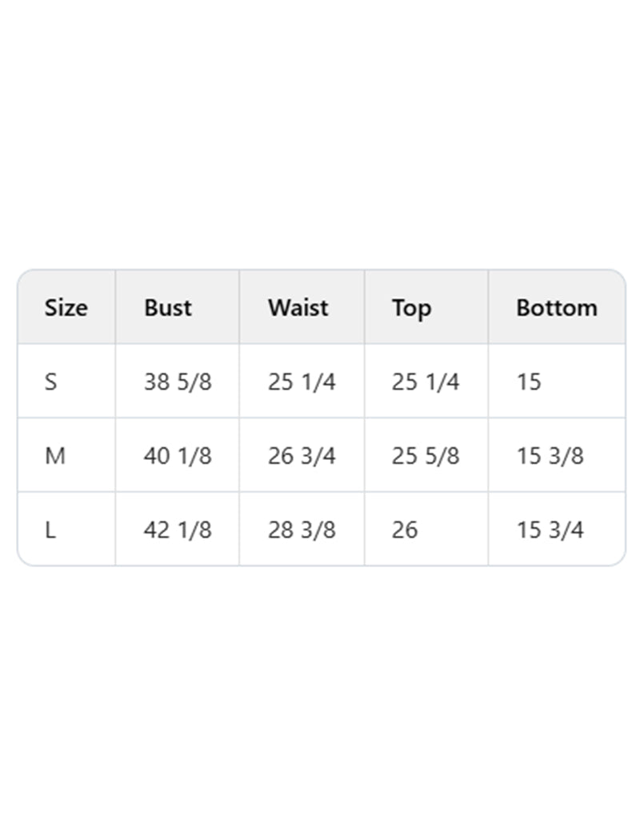Click the Bottom column header
640x840 pixels.
pyautogui.click(x=556, y=308)
